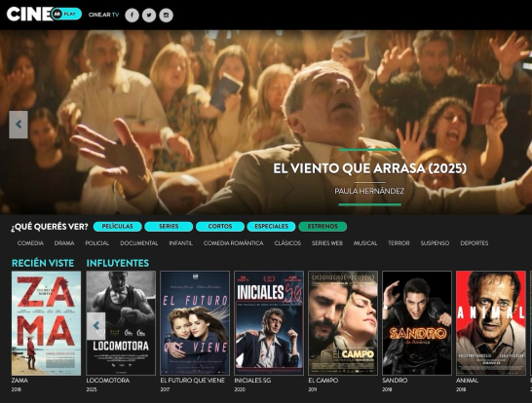Open the Iniciales SG poster

click(269, 323)
